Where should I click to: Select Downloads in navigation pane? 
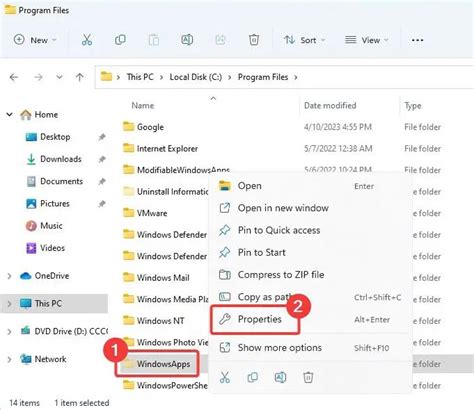pyautogui.click(x=61, y=159)
